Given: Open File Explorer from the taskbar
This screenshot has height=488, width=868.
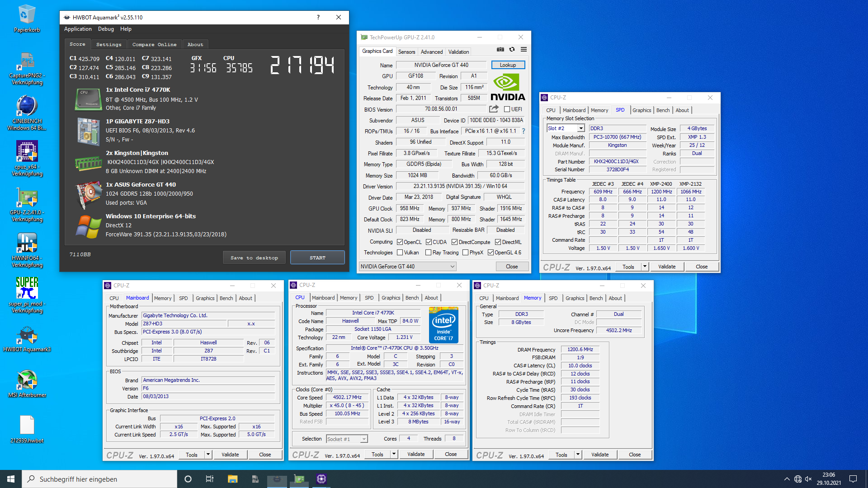Looking at the screenshot, I should click(232, 479).
